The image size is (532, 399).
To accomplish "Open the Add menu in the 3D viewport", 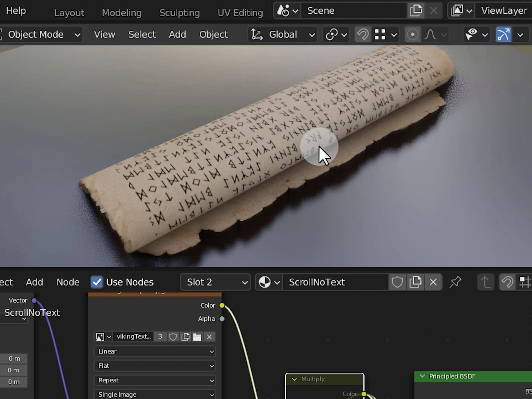I will pos(177,35).
